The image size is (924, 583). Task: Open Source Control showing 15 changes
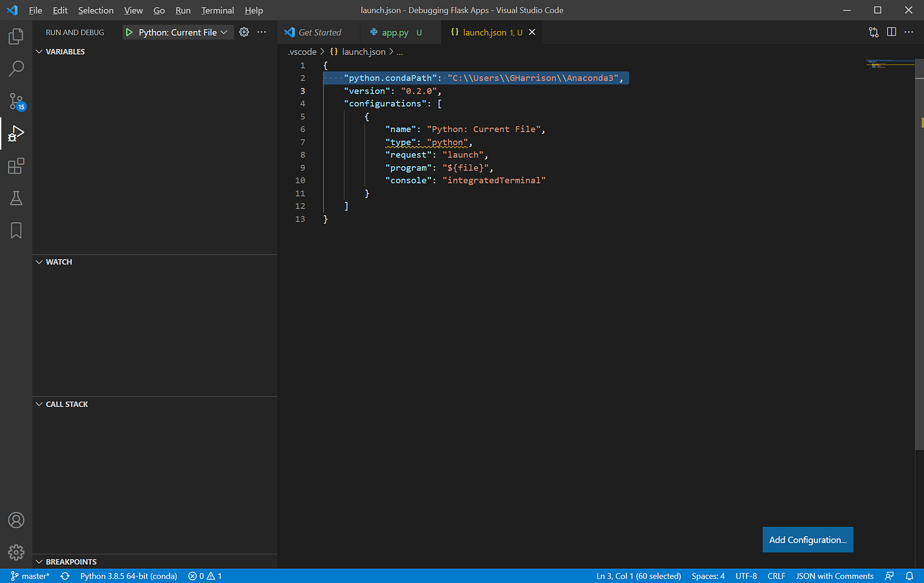(16, 100)
